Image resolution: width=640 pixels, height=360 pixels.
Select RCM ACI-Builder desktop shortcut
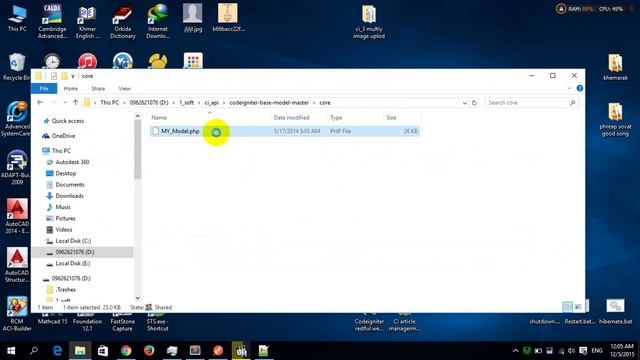click(x=17, y=313)
